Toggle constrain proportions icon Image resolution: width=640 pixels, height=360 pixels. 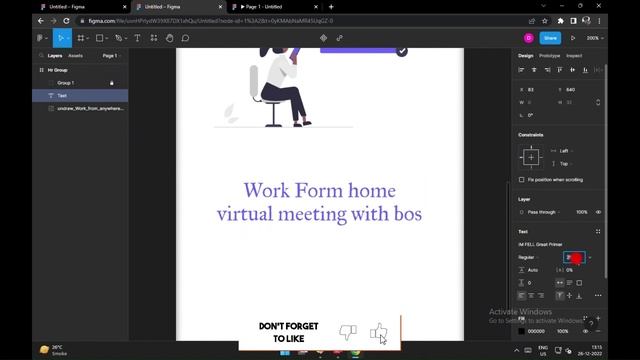[x=598, y=102]
